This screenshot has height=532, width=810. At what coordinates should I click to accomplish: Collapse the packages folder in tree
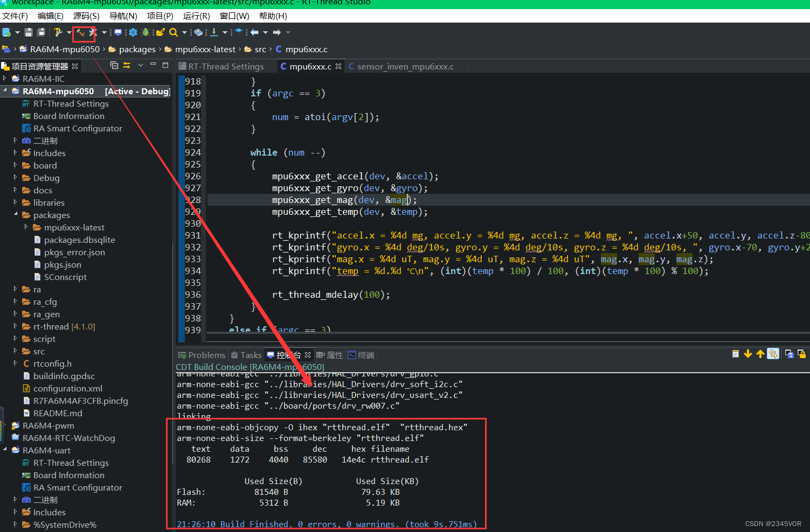coord(15,215)
